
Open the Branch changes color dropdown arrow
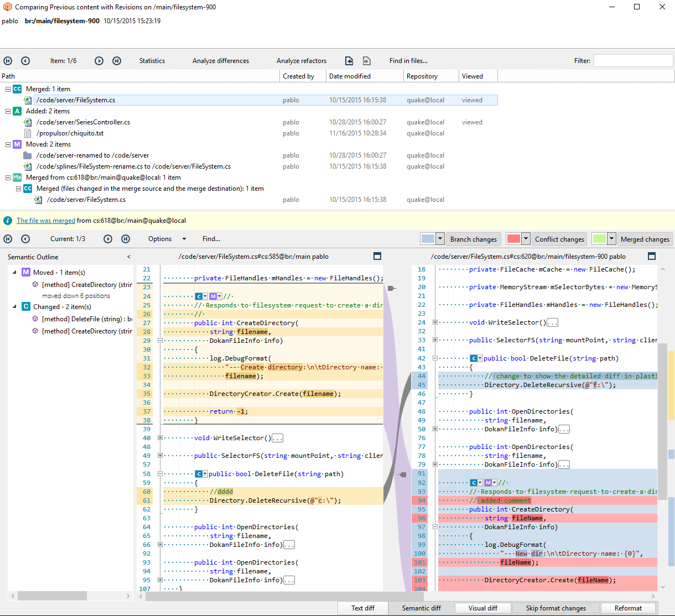point(440,239)
